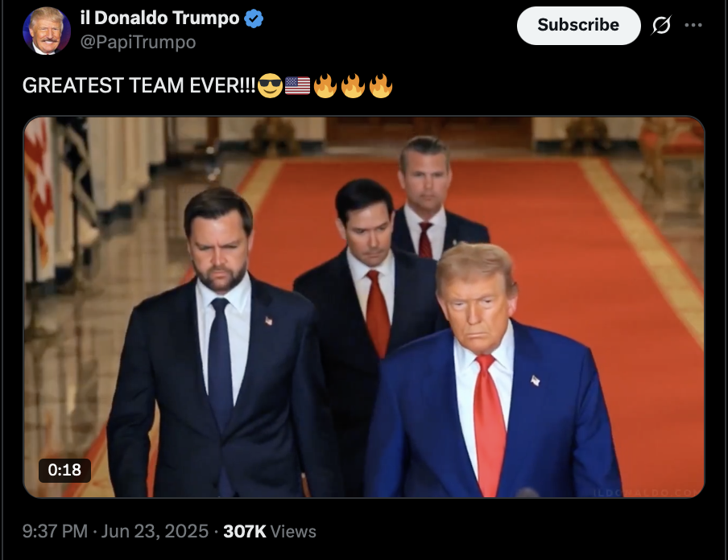The image size is (728, 560).
Task: Click the blue verified checkmark badge
Action: [x=254, y=19]
